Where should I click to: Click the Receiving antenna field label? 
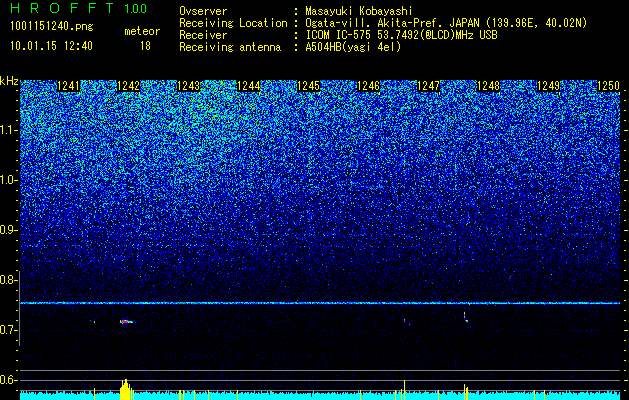tap(230, 47)
